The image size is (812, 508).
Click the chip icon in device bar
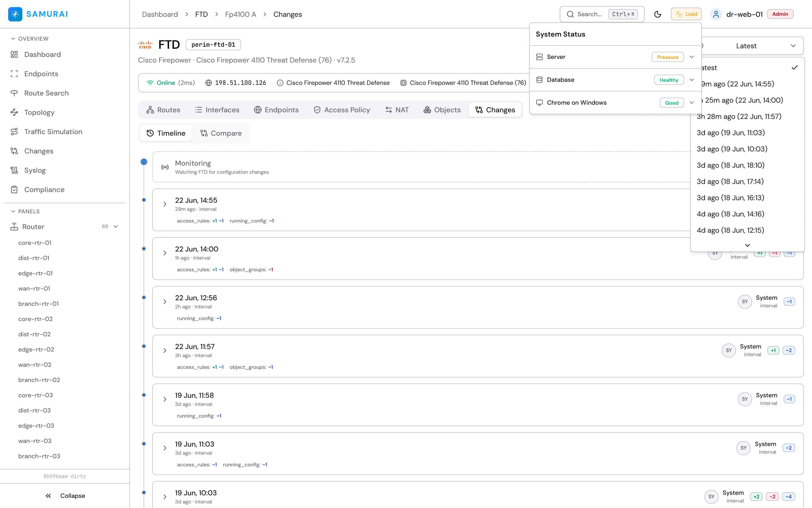pos(403,83)
